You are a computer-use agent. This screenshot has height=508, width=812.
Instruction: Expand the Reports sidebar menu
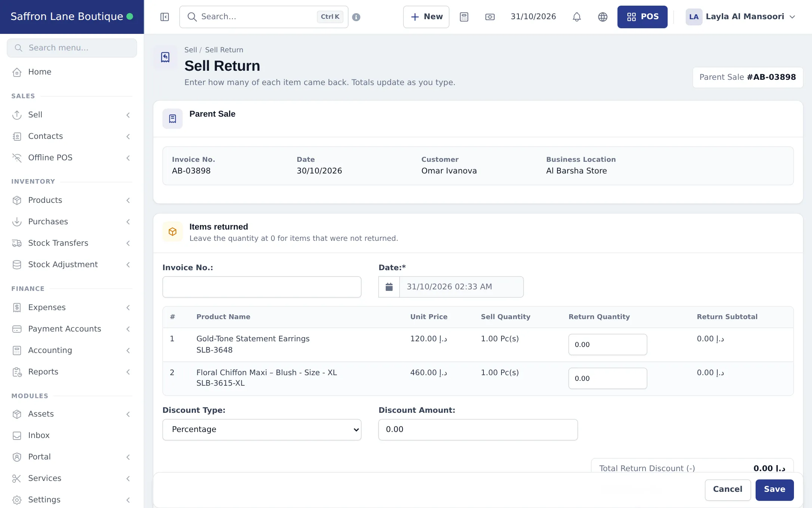coord(72,372)
